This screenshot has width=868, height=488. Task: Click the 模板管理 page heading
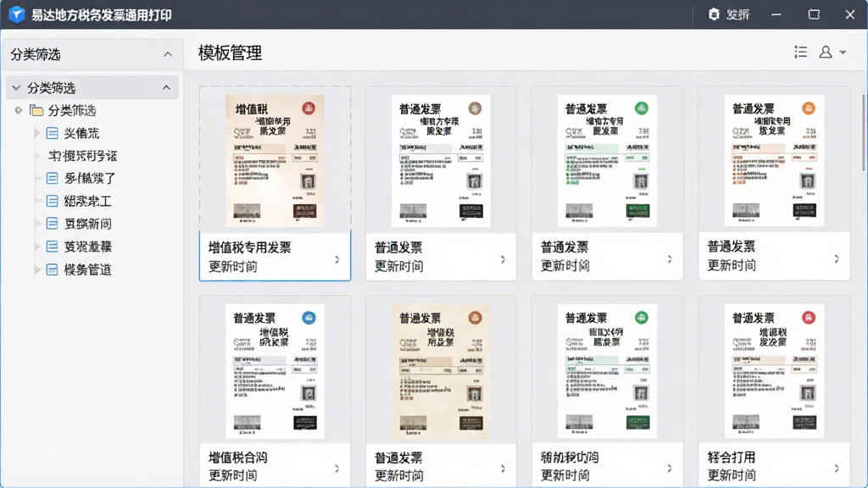click(x=231, y=53)
